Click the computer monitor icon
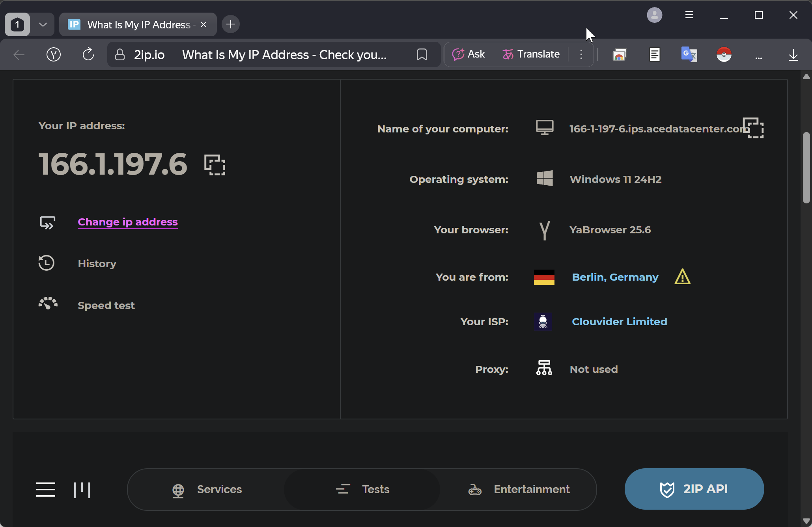 [545, 128]
